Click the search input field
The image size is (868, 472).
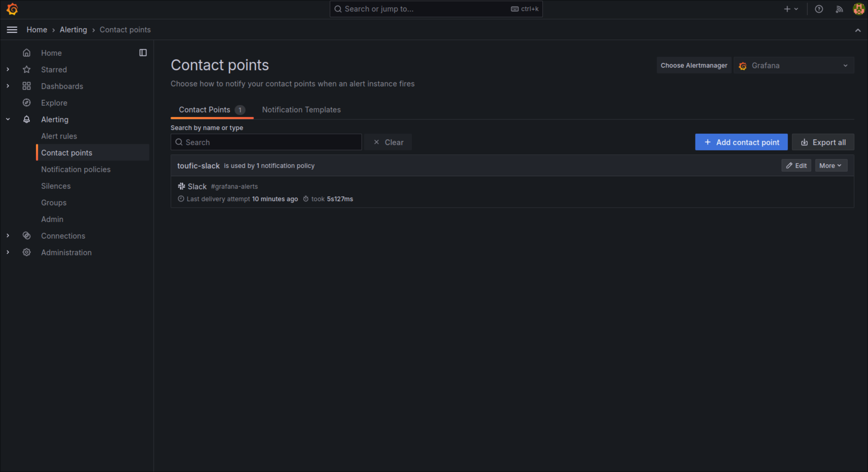[x=266, y=142]
